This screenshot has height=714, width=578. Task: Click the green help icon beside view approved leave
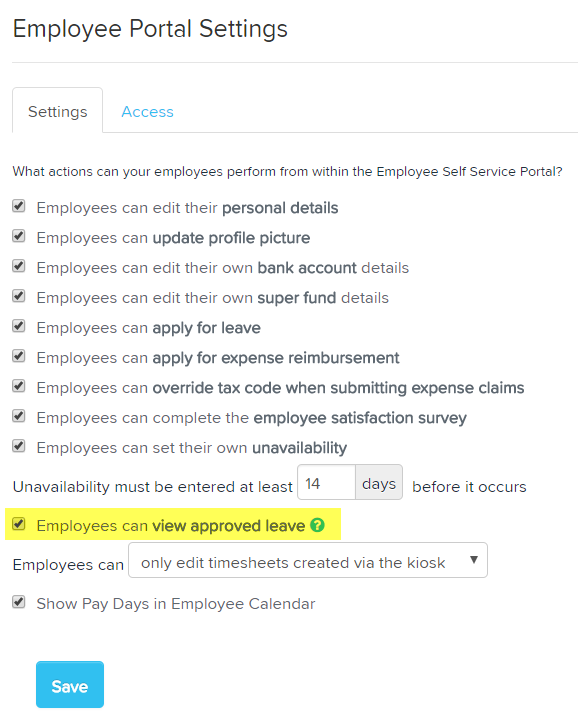coord(317,525)
